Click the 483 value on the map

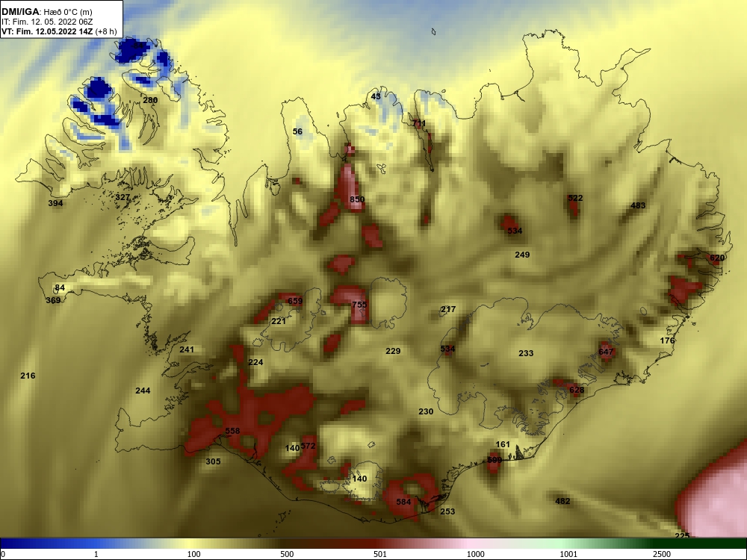[x=638, y=206]
